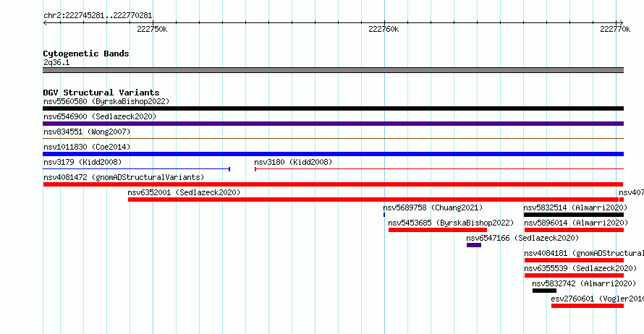Click the nsv5832742 (Almarri2020) label

pyautogui.click(x=584, y=283)
